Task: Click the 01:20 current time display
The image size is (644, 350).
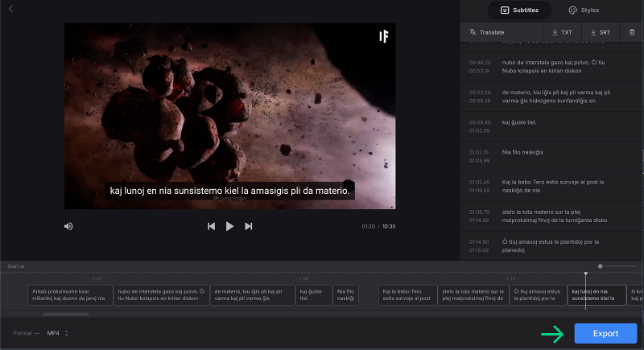Action: click(369, 227)
